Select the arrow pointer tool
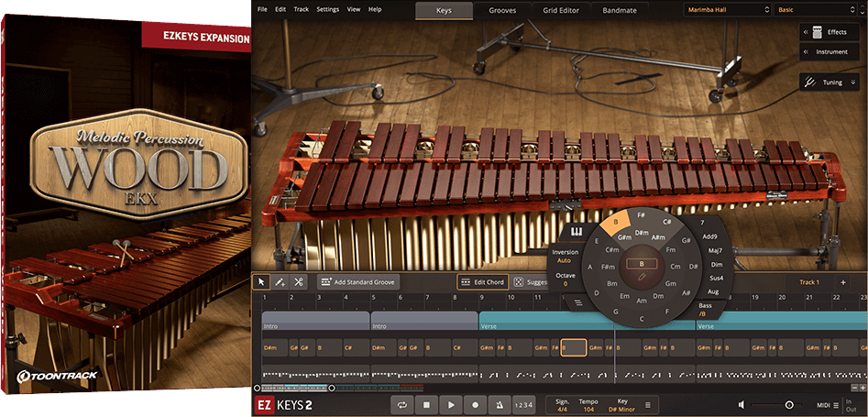Screen dimensions: 868x417 [x=262, y=282]
